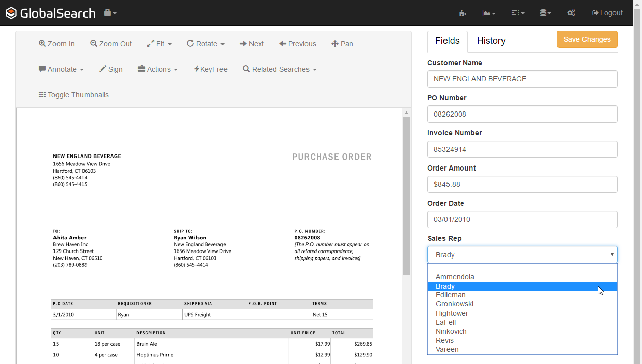The width and height of the screenshot is (642, 364).
Task: Select the Pan tool
Action: click(342, 44)
